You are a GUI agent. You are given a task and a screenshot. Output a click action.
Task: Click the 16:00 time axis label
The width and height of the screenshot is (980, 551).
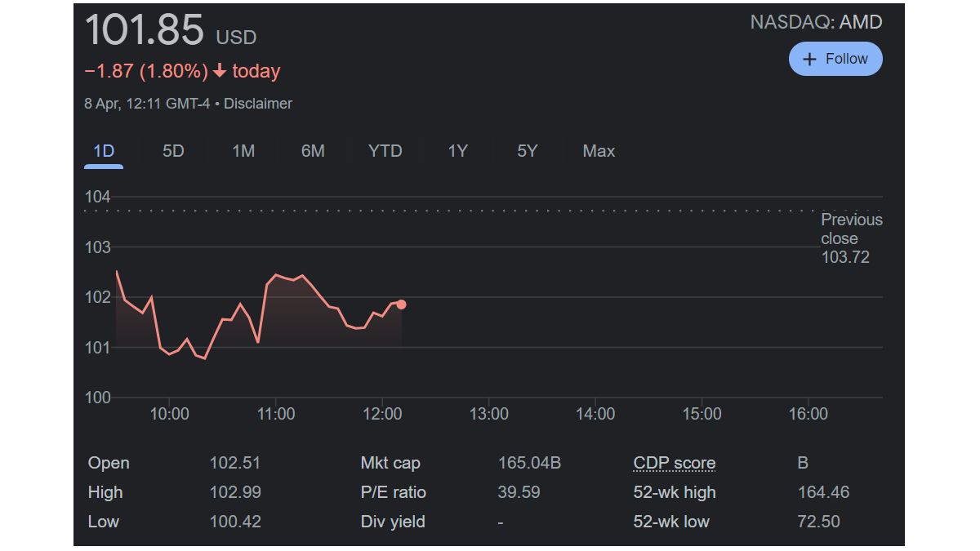808,414
